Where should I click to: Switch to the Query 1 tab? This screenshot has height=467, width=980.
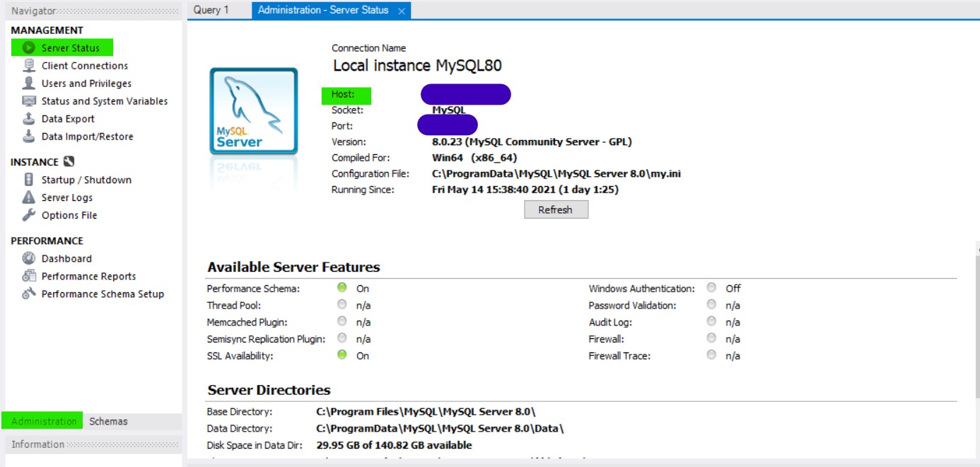tap(211, 10)
